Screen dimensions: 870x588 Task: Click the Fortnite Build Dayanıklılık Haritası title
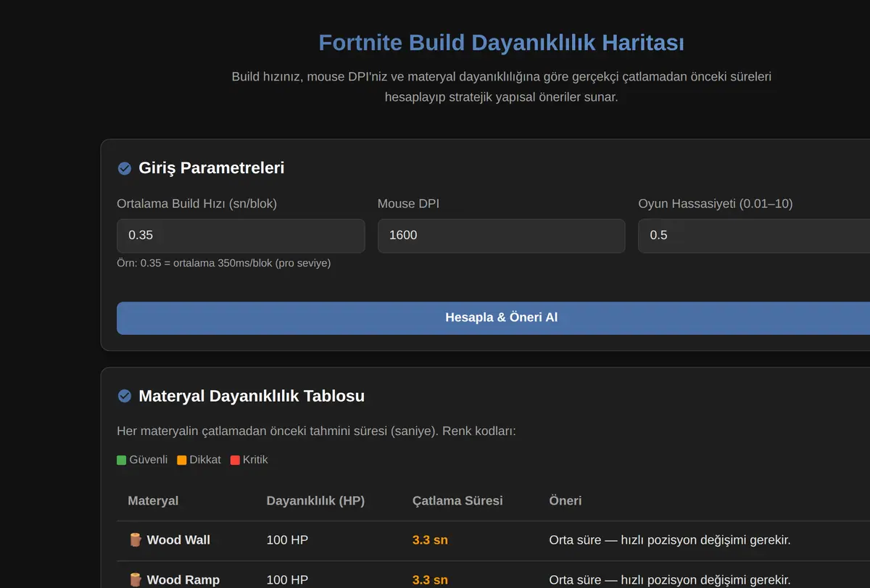(501, 42)
